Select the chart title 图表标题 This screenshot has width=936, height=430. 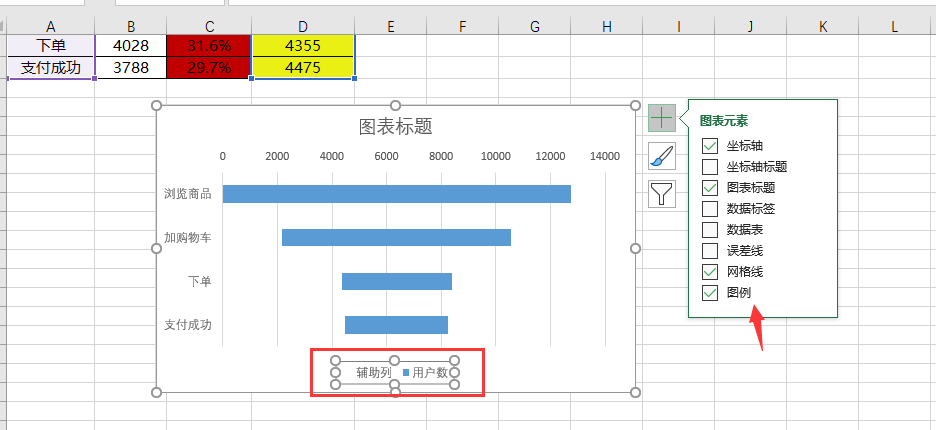pos(395,127)
